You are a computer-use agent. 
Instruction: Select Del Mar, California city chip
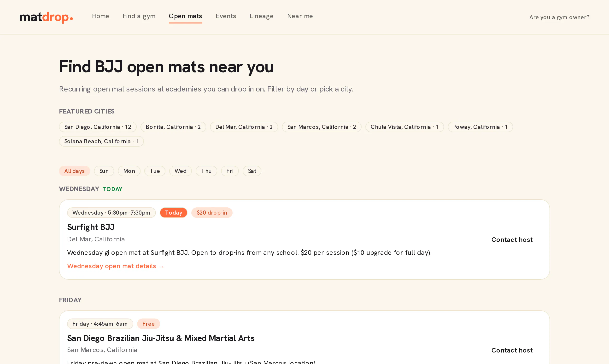[x=244, y=127]
